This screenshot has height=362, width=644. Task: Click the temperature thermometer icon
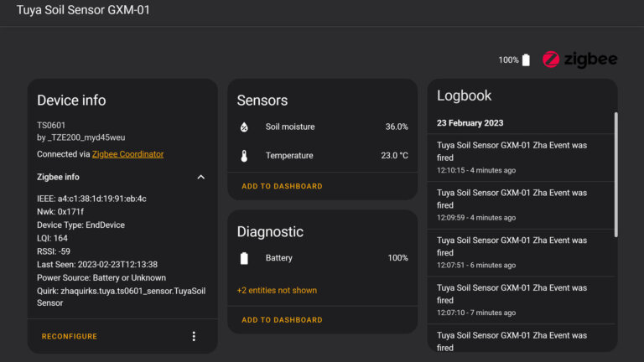pos(244,156)
